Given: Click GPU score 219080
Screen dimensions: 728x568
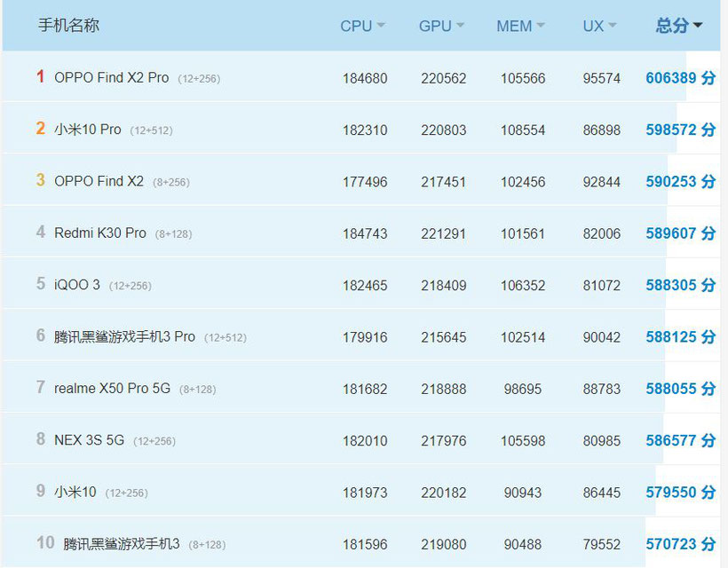Looking at the screenshot, I should (x=444, y=544).
